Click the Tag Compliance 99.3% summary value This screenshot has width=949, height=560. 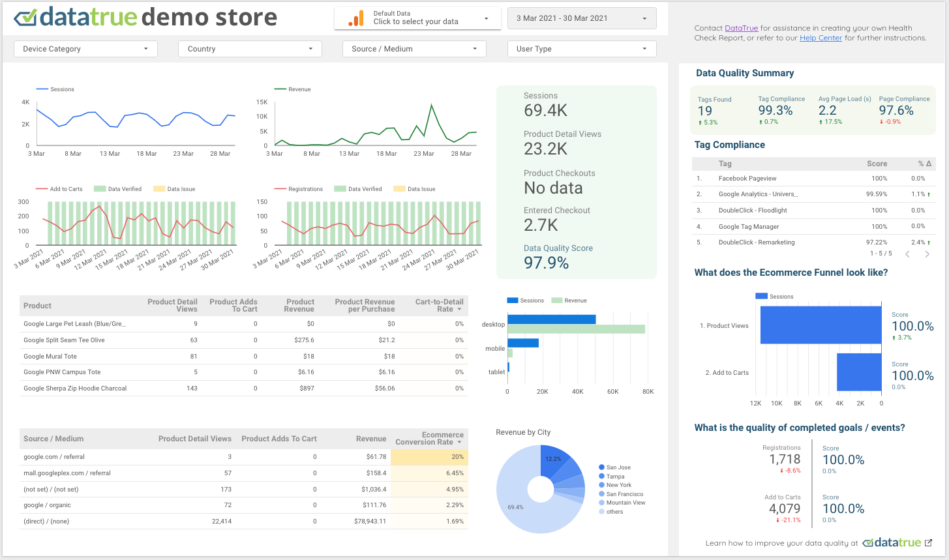[776, 111]
